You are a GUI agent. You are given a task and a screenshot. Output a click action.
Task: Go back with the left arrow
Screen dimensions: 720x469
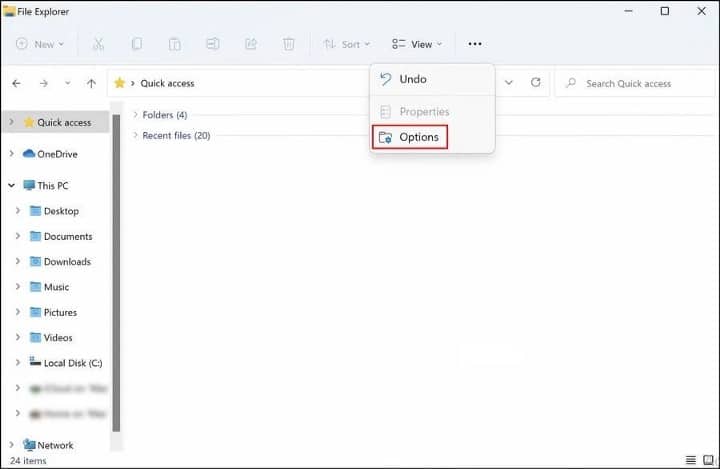click(x=17, y=83)
